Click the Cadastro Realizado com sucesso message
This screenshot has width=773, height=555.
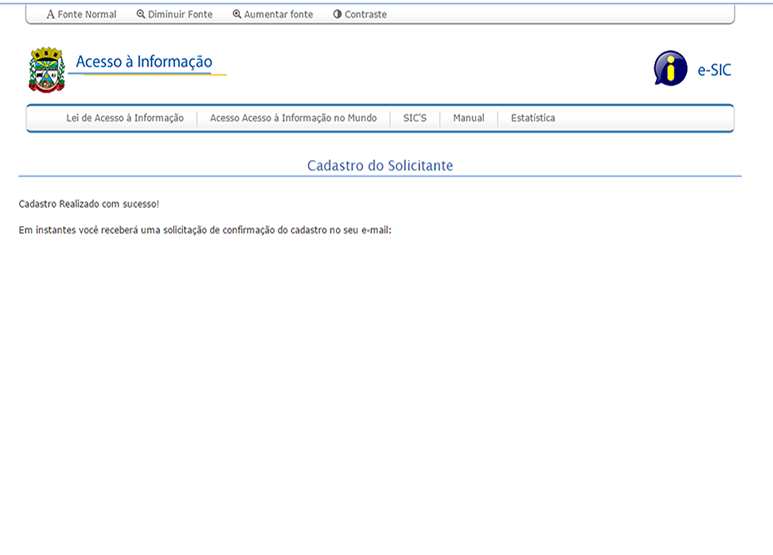pyautogui.click(x=89, y=204)
